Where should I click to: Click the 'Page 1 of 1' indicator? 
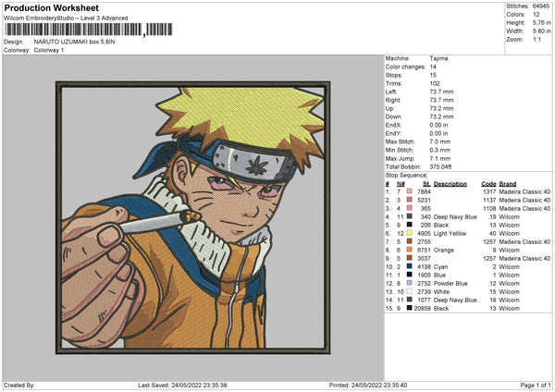[536, 385]
